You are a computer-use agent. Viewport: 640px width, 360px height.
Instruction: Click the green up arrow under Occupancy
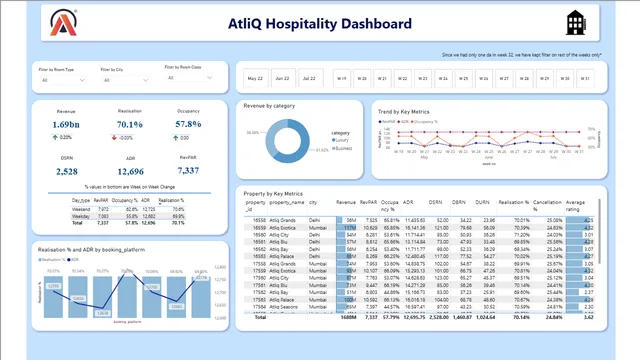(x=176, y=138)
